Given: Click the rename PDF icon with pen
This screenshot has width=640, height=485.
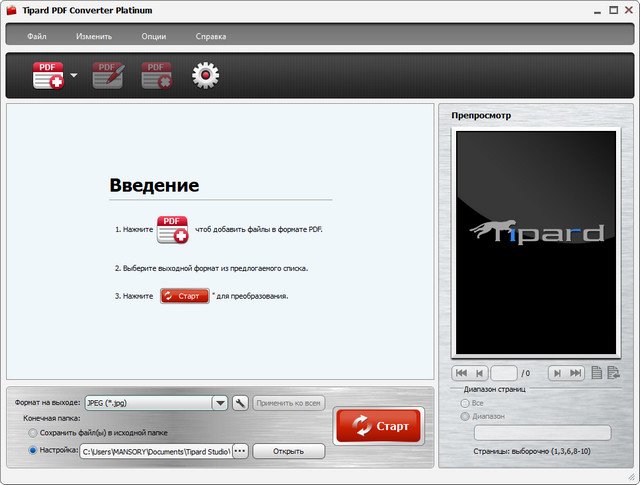Looking at the screenshot, I should point(108,76).
